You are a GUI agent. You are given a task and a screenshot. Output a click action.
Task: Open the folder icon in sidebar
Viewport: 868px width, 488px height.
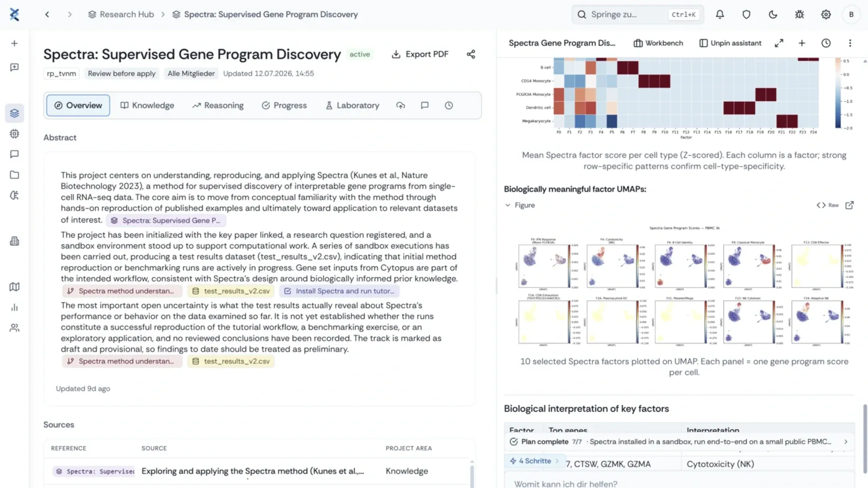click(14, 175)
